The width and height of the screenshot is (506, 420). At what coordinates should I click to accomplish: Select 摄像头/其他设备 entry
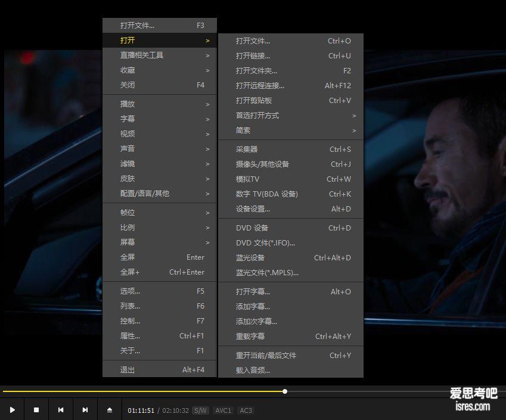291,164
